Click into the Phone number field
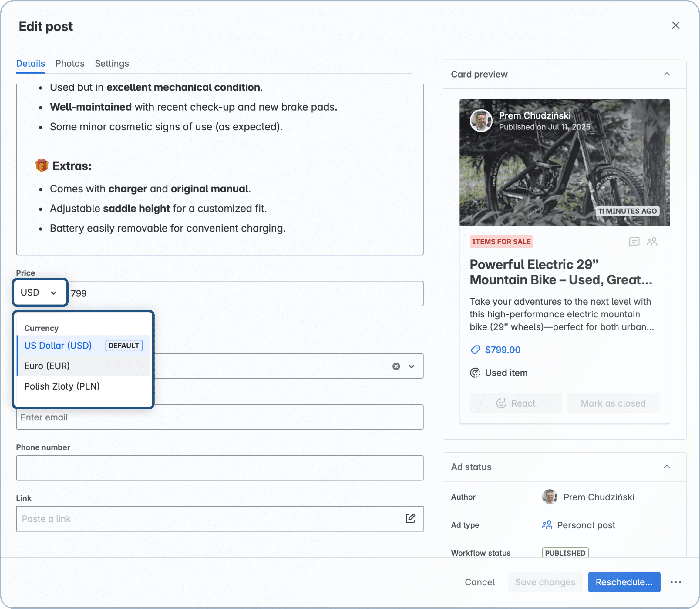 (x=220, y=468)
